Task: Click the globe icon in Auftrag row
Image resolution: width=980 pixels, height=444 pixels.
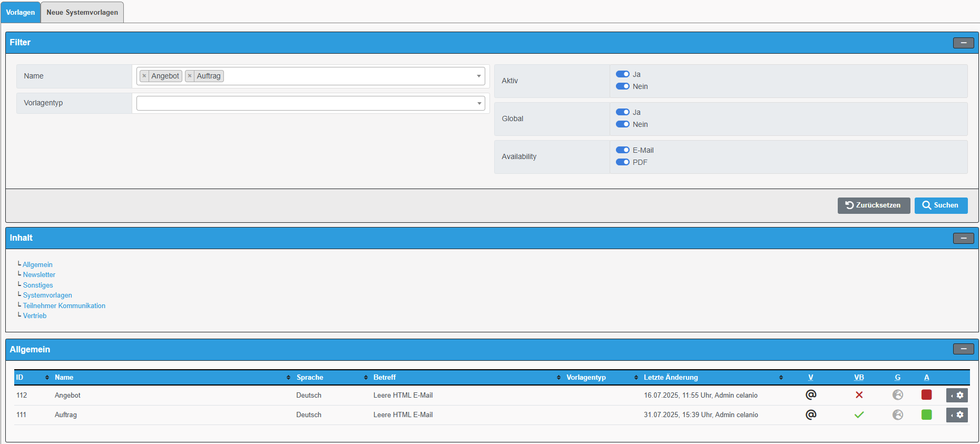Action: tap(898, 415)
